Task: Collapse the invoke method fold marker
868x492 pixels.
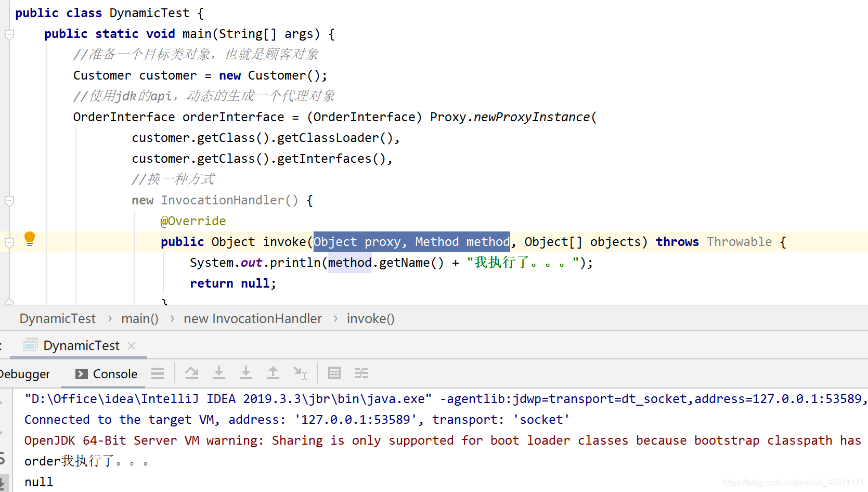Action: pos(9,243)
